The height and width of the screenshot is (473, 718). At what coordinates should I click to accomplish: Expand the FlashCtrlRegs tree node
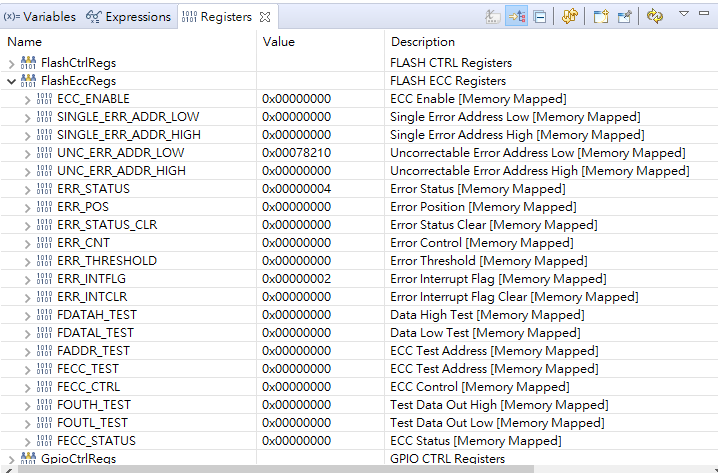coord(11,63)
